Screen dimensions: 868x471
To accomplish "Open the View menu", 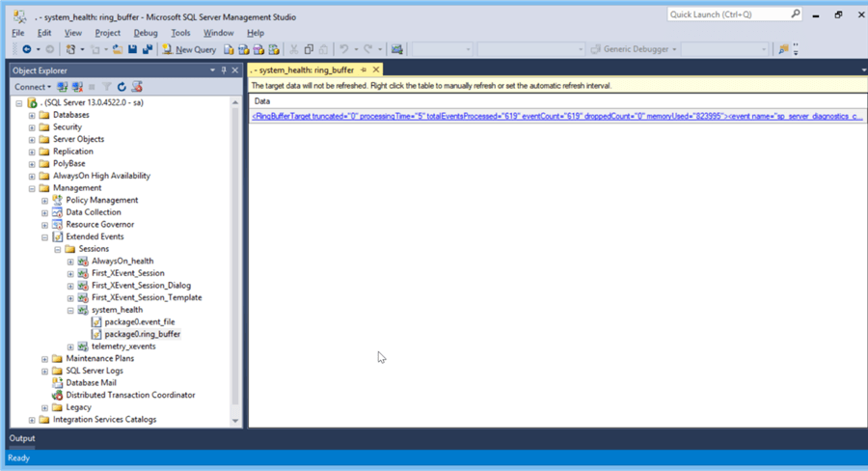I will coord(72,33).
